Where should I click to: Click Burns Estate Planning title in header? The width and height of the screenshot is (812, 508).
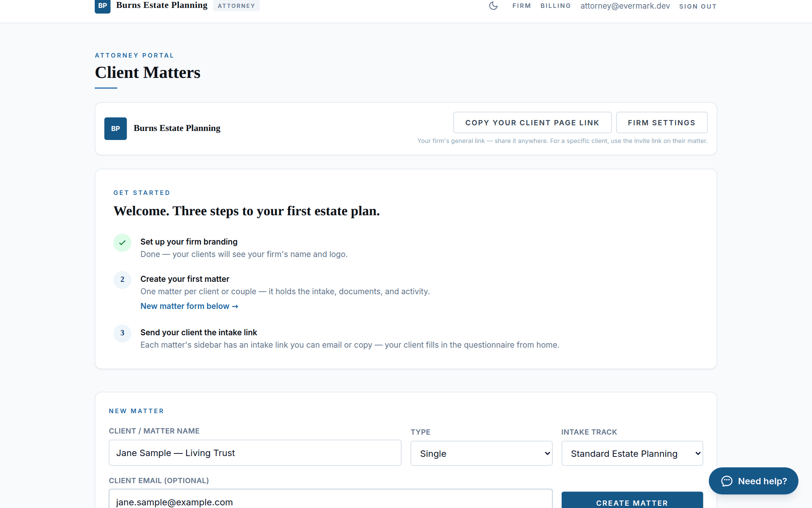[162, 5]
